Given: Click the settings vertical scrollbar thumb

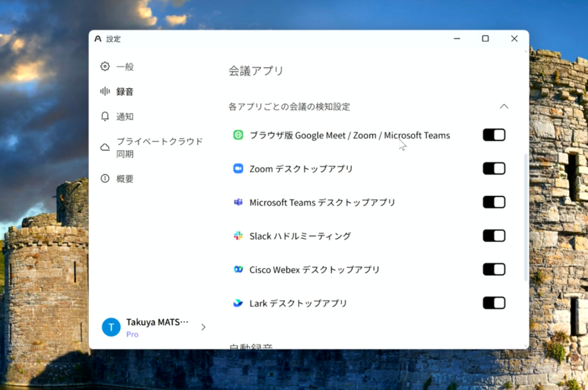Looking at the screenshot, I should click(x=526, y=218).
